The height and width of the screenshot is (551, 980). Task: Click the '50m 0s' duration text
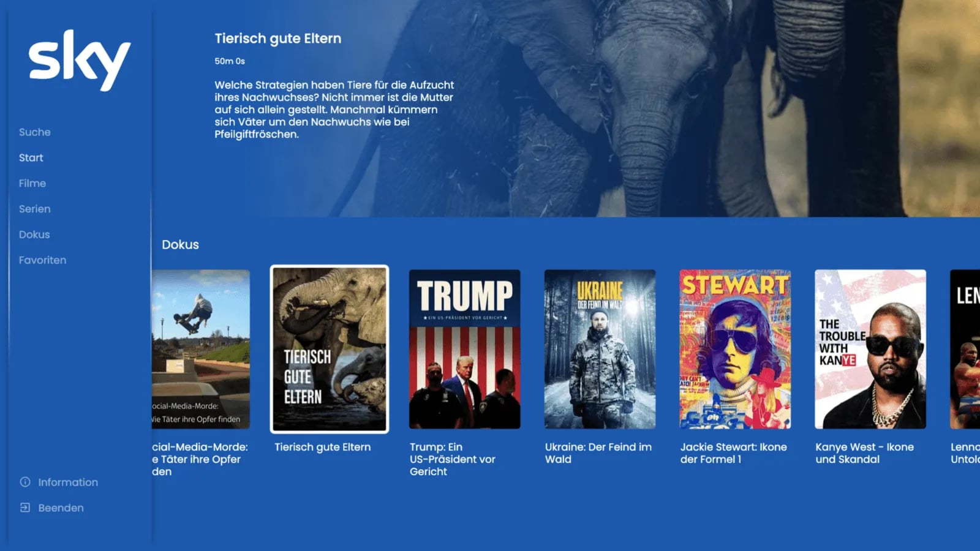pos(230,61)
